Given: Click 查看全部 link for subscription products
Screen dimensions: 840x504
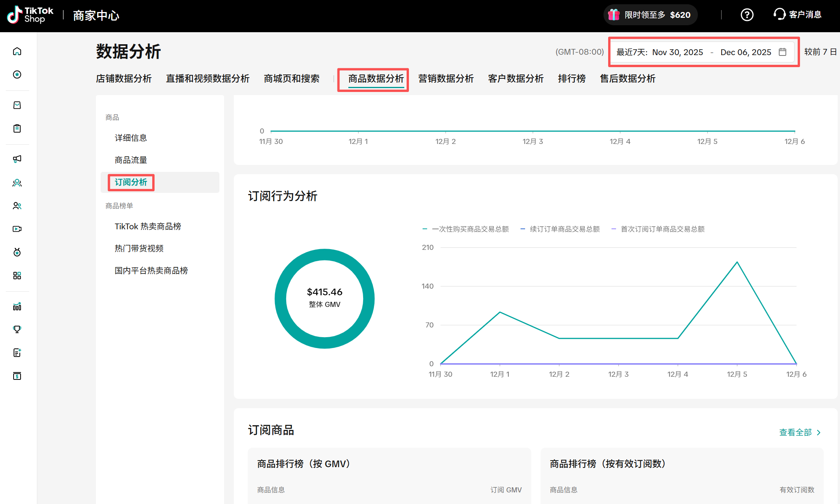Looking at the screenshot, I should click(x=800, y=432).
